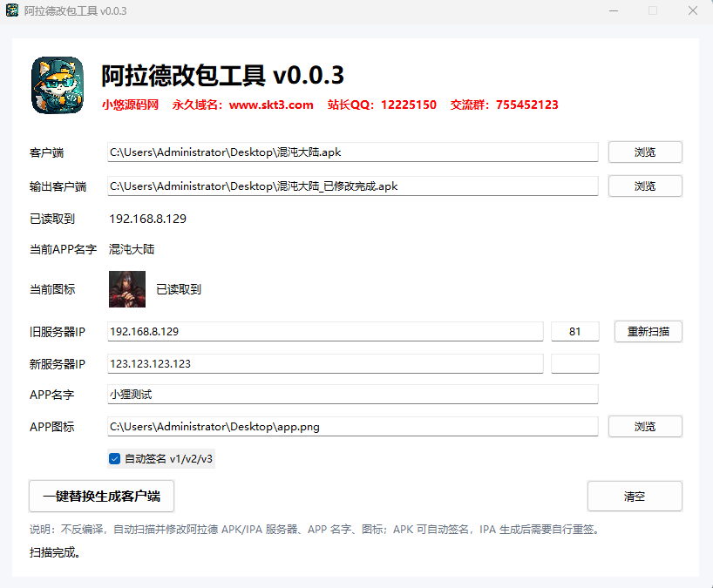Image resolution: width=713 pixels, height=588 pixels.
Task: Click the fox mascot logo image
Action: [x=58, y=85]
